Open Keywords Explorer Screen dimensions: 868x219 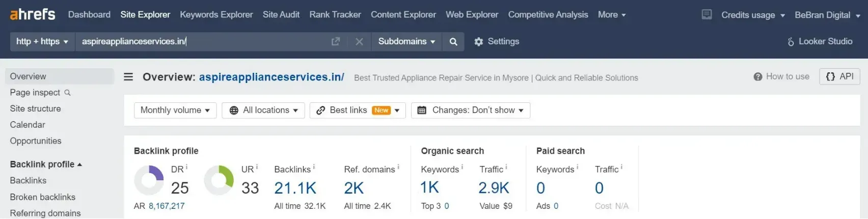[216, 15]
